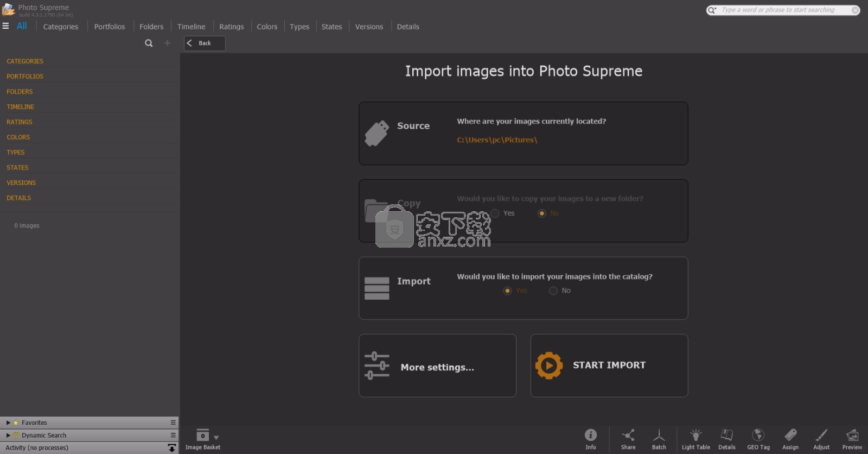Open Image Basket dropdown arrow
This screenshot has height=454, width=868.
tap(216, 438)
